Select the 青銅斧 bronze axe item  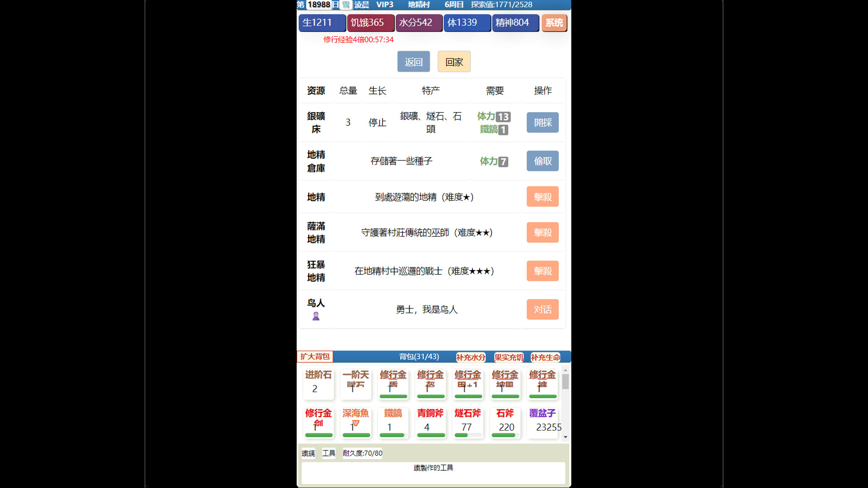pyautogui.click(x=430, y=422)
